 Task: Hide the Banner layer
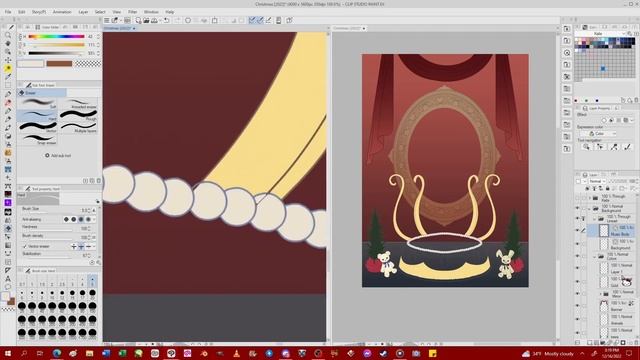[x=578, y=306]
